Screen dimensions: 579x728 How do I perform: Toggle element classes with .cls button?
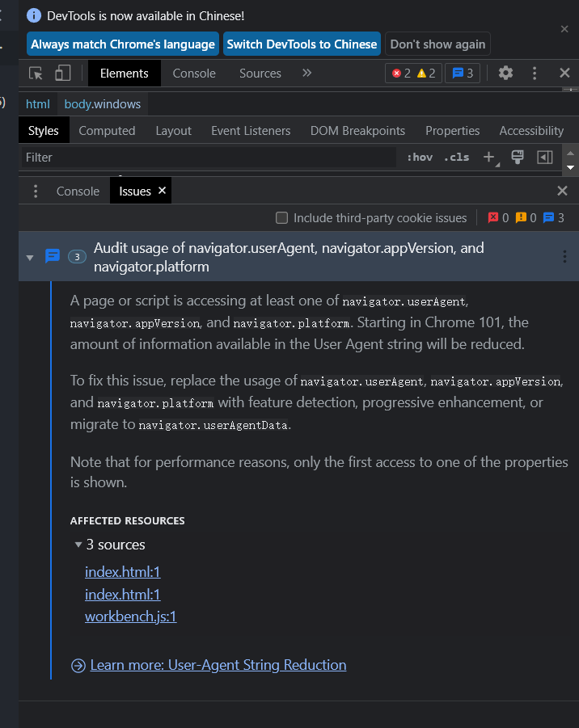click(454, 157)
